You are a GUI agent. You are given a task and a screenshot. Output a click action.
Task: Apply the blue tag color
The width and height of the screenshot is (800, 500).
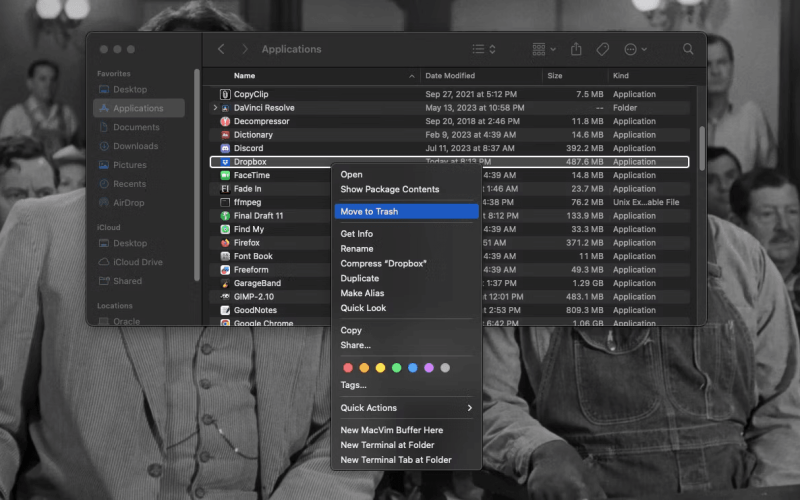tap(413, 368)
